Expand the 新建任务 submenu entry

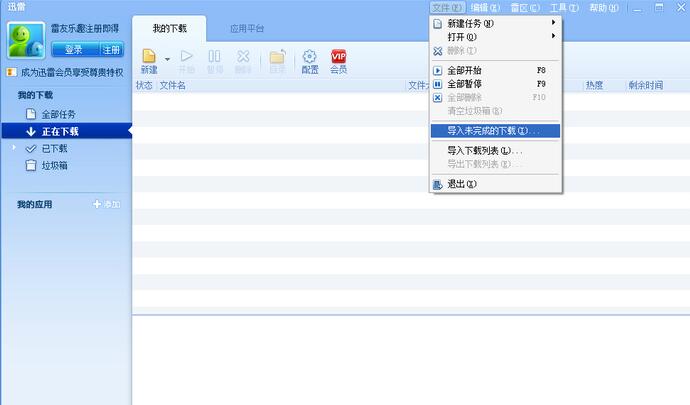coord(495,23)
